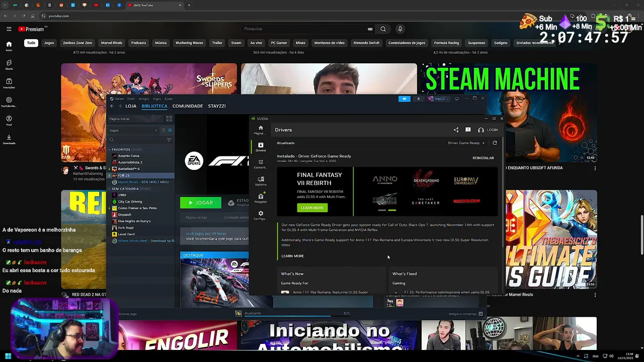
Task: Toggle Steam library grid view icon
Action: click(169, 119)
